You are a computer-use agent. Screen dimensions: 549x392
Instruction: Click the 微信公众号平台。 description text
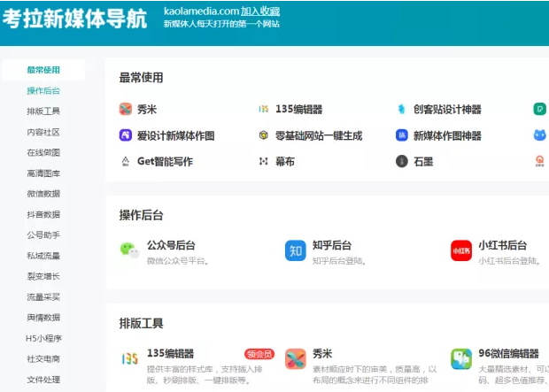(178, 261)
